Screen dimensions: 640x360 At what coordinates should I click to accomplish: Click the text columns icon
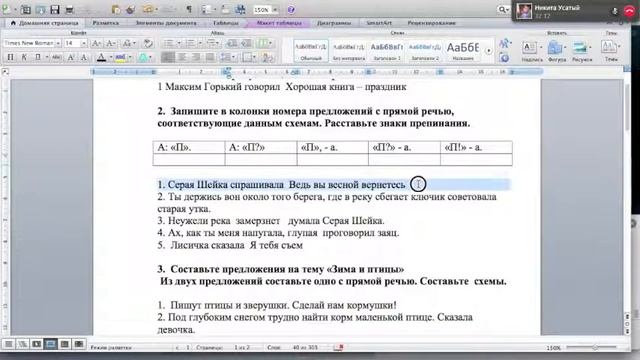point(263,43)
